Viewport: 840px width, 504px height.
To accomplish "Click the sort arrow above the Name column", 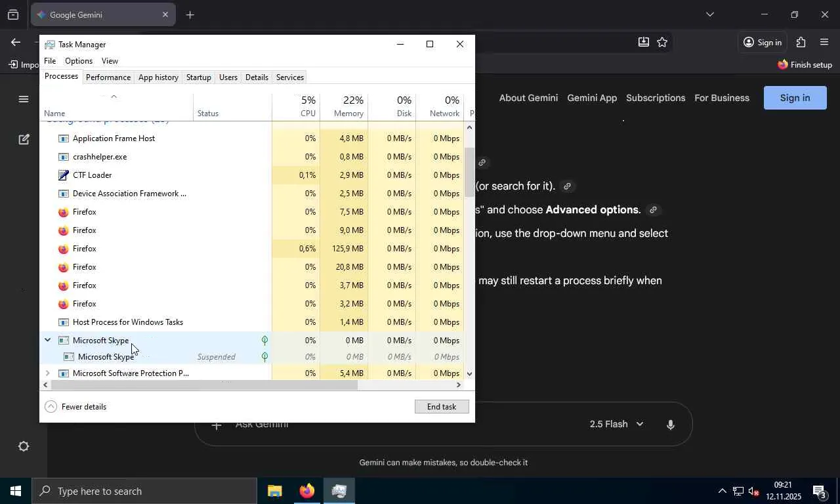I will 114,96.
